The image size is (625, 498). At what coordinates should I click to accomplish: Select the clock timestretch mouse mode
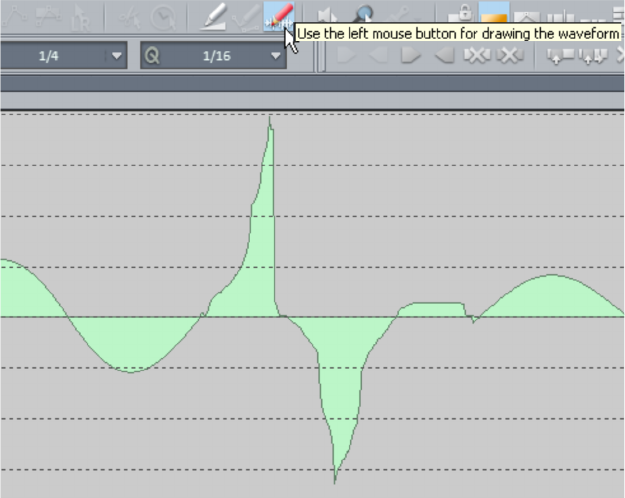click(x=163, y=18)
